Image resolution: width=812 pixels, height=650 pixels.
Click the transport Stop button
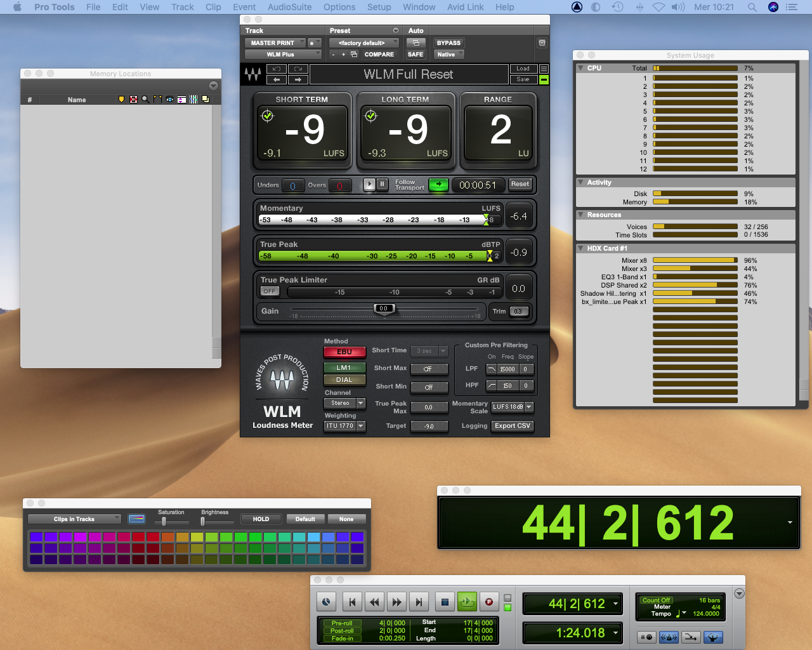(445, 602)
